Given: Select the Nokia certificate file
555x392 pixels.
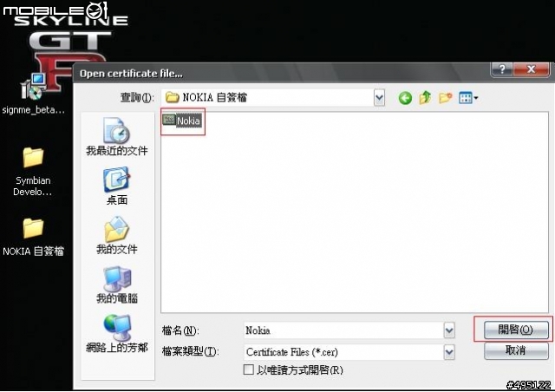Looking at the screenshot, I should pyautogui.click(x=182, y=121).
